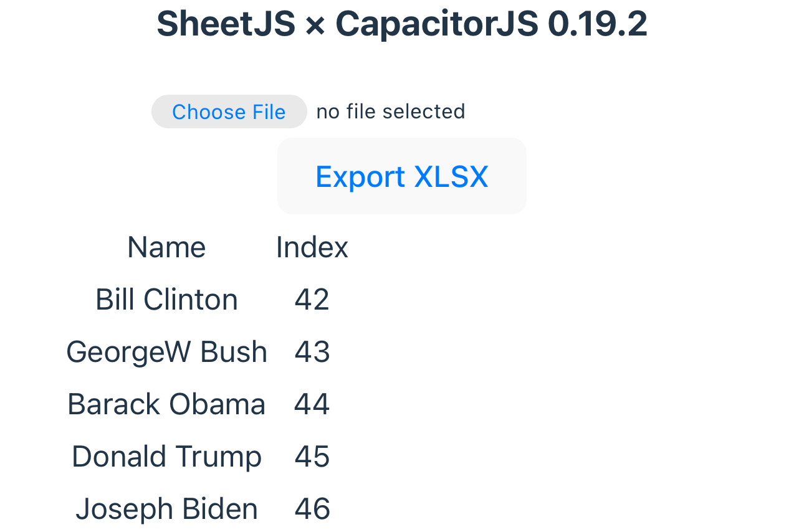Select the Name column header

click(166, 247)
